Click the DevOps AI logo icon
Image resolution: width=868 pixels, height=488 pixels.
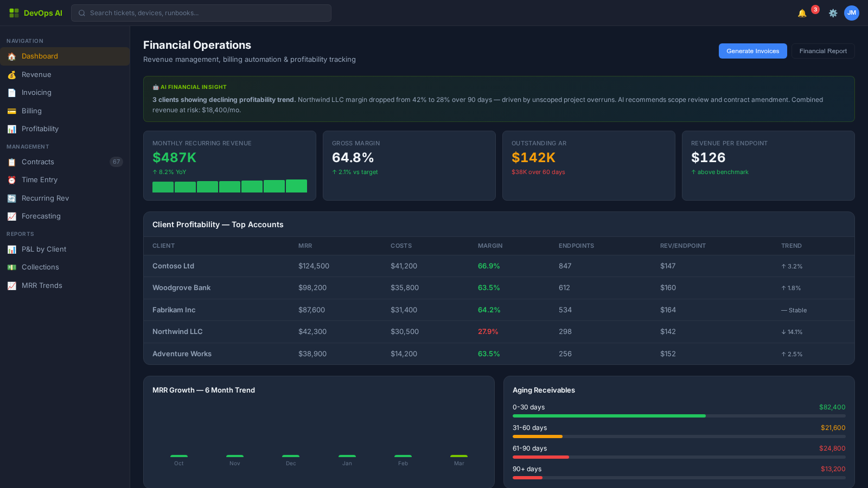coord(13,12)
